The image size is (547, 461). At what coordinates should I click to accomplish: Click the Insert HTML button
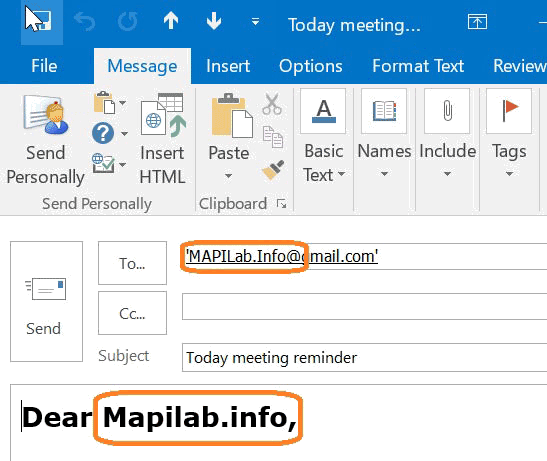[x=162, y=139]
